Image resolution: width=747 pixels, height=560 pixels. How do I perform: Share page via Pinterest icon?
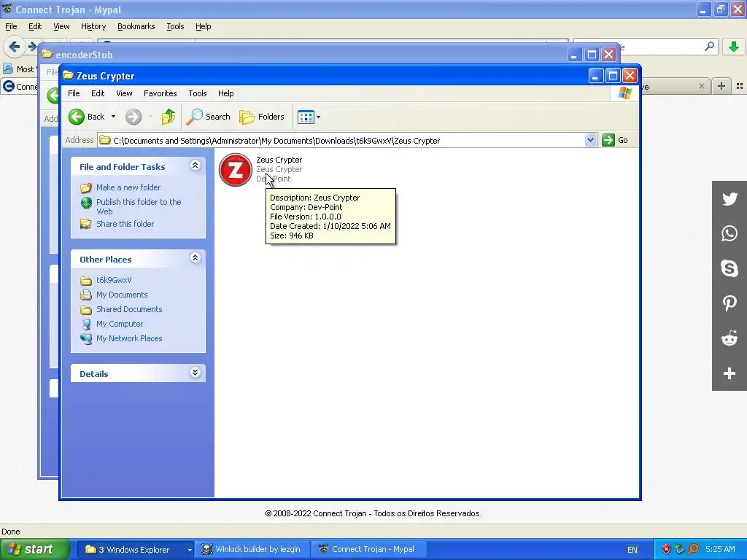click(x=729, y=303)
